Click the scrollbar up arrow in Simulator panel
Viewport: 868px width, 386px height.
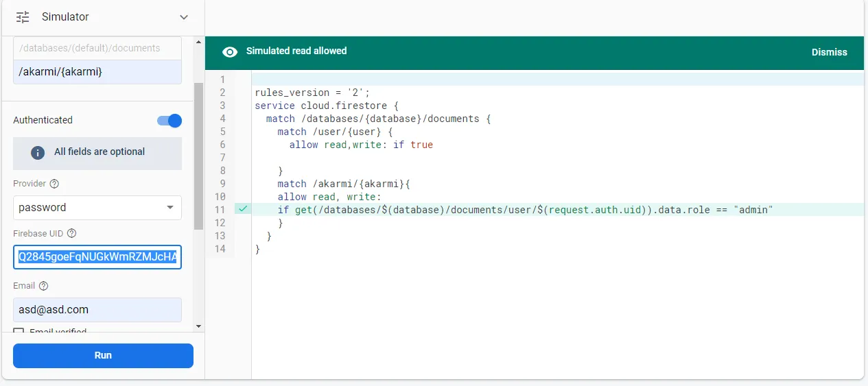[199, 43]
